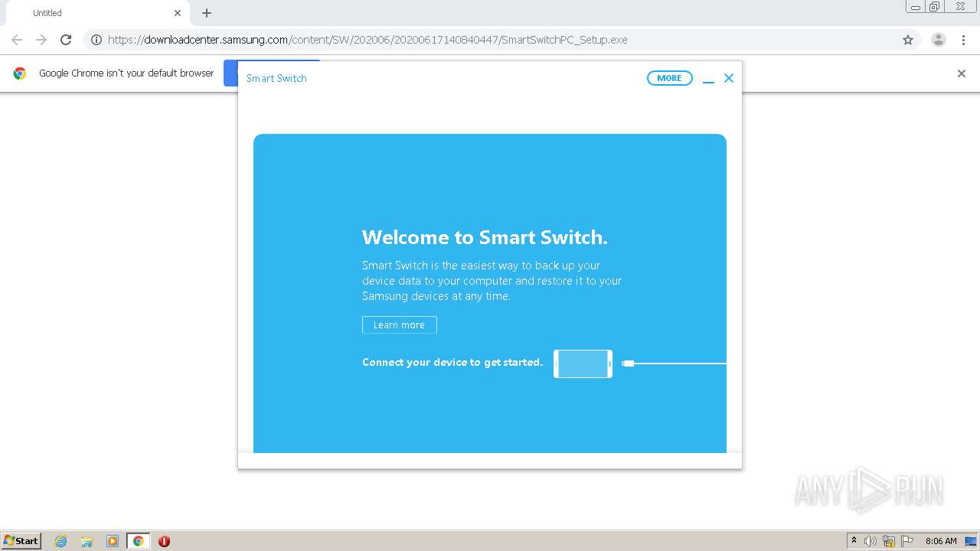Go back in Chrome browser
Viewport: 980px width, 551px height.
click(x=17, y=40)
